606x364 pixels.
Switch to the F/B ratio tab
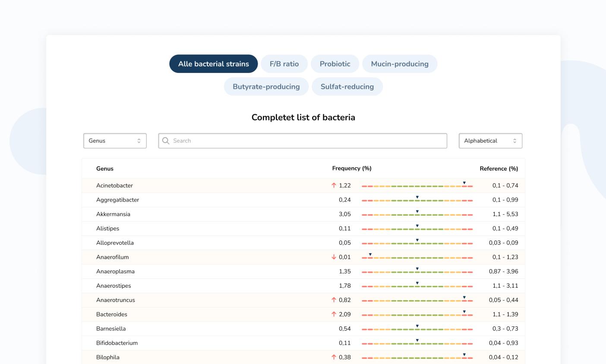284,64
